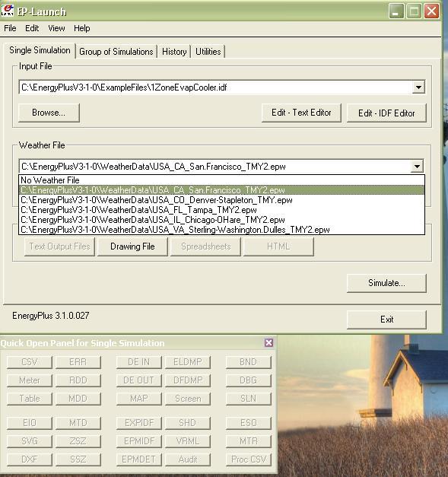
Task: Click the Input File path field
Action: (216, 87)
